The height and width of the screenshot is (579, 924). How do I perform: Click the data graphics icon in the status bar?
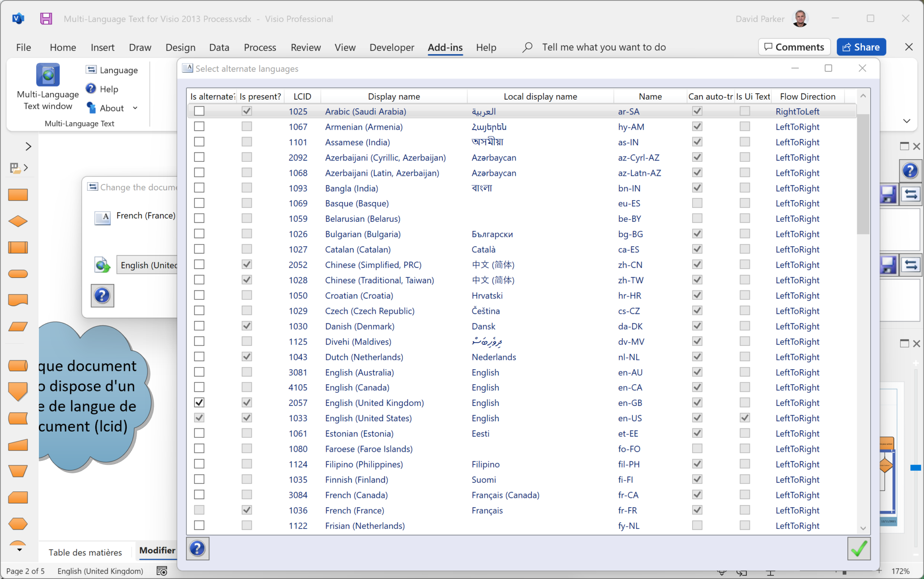(161, 570)
